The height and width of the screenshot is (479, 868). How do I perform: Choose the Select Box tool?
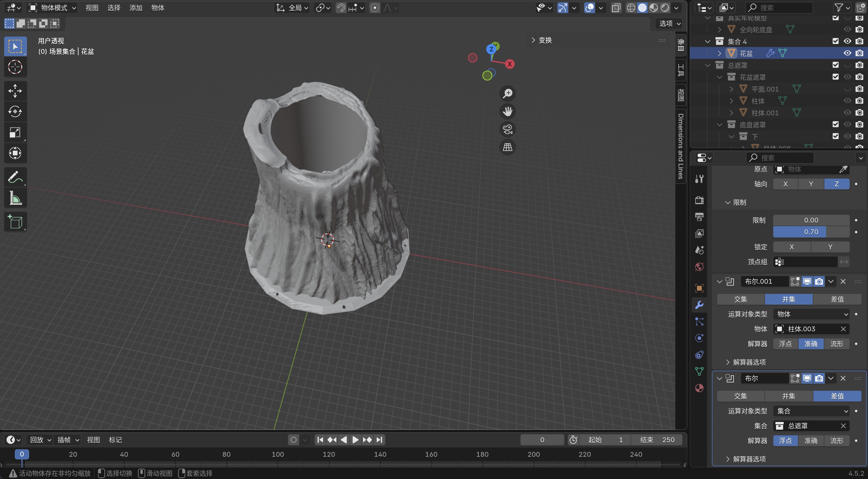click(x=15, y=46)
